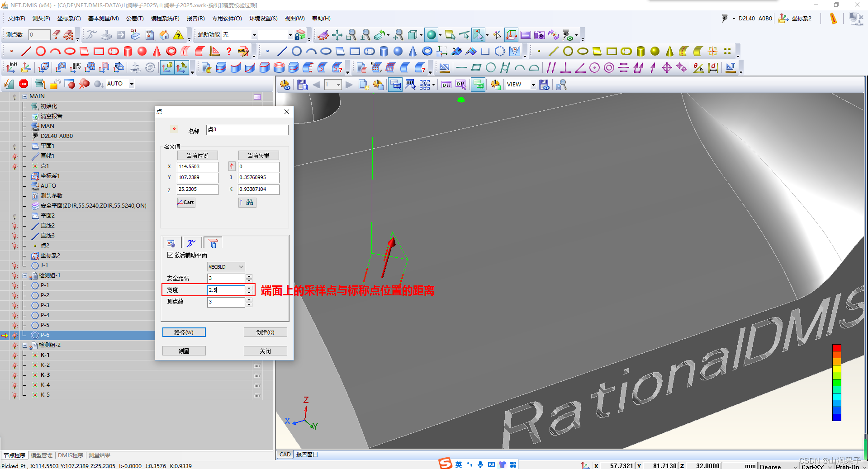Open the 公差(T) menu

pyautogui.click(x=135, y=19)
